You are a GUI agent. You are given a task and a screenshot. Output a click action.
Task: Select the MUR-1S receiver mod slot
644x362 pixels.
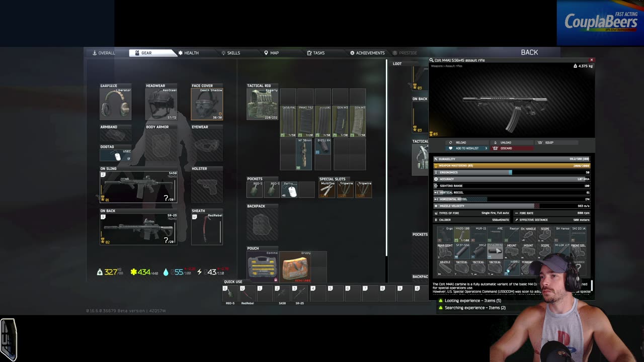478,235
